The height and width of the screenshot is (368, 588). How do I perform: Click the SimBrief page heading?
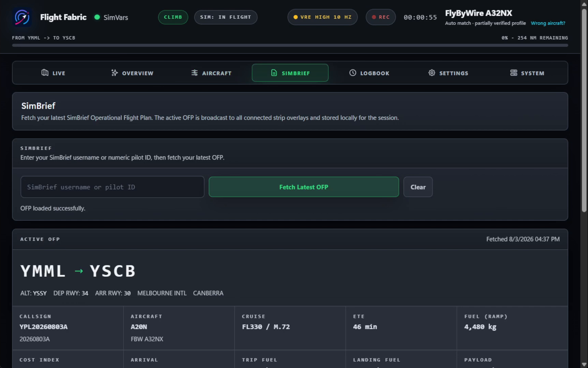point(38,106)
